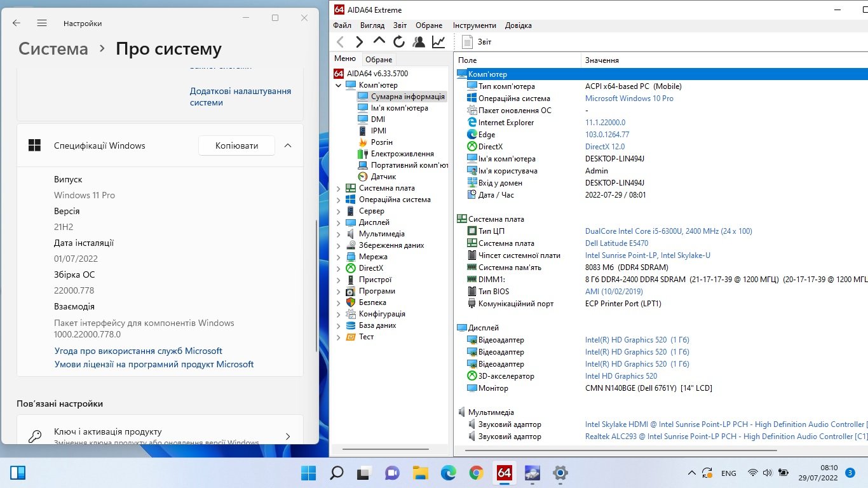Click the DMI icon in tree
The image size is (868, 488).
click(363, 119)
